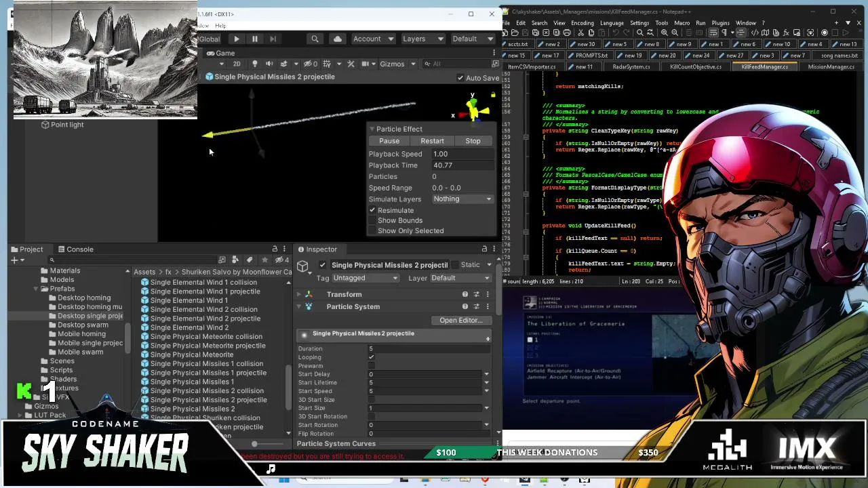Screen dimensions: 868x488
Task: Expand the Transform component
Action: click(x=299, y=294)
